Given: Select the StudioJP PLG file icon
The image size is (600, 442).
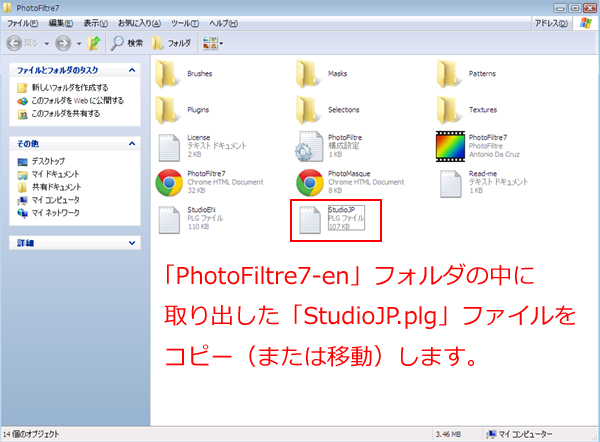Looking at the screenshot, I should coord(310,220).
